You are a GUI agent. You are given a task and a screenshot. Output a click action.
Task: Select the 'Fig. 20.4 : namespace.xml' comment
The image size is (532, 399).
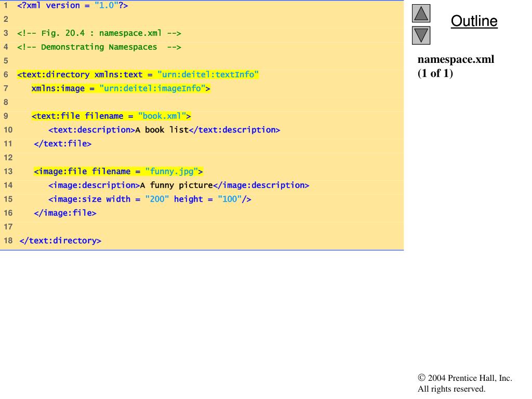99,33
